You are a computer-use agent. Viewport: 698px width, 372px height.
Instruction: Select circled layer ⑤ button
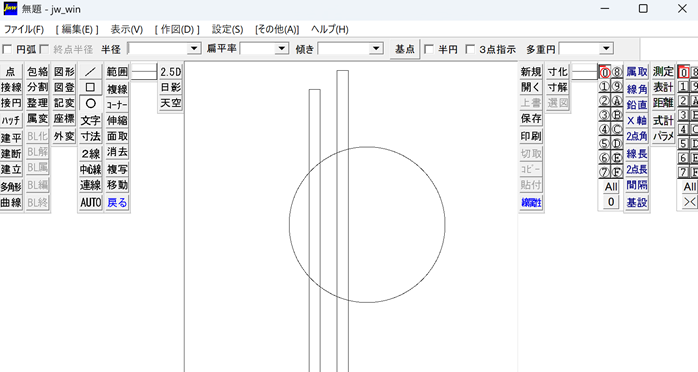pos(604,143)
